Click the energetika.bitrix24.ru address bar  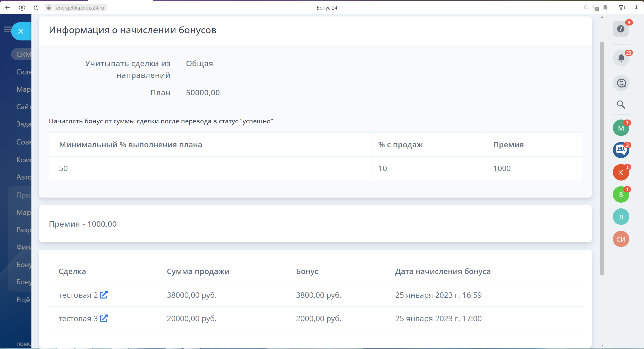point(80,8)
